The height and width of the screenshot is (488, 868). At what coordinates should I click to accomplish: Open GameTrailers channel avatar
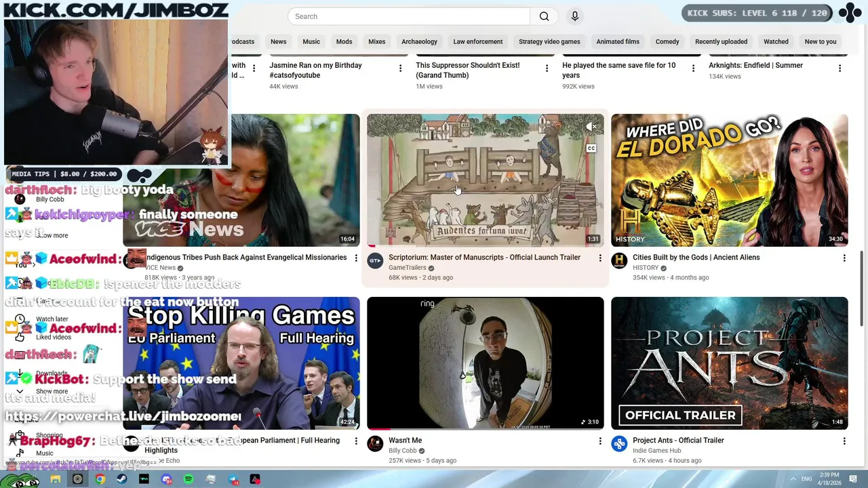click(375, 260)
